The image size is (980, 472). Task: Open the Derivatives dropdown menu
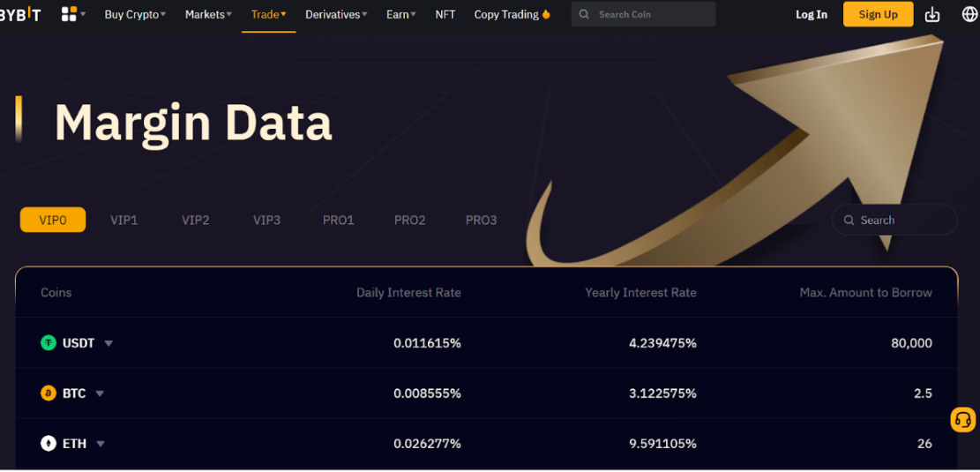point(336,14)
